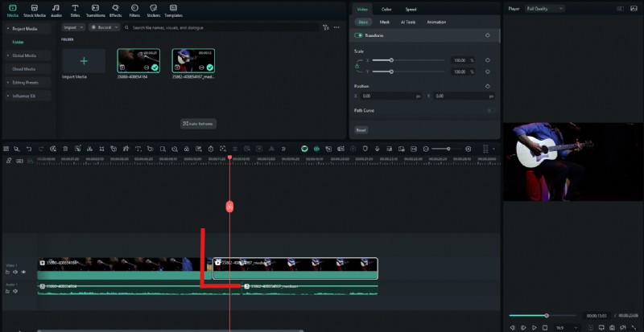Expand the Influence Kit section
Image resolution: width=644 pixels, height=332 pixels.
pyautogui.click(x=8, y=96)
